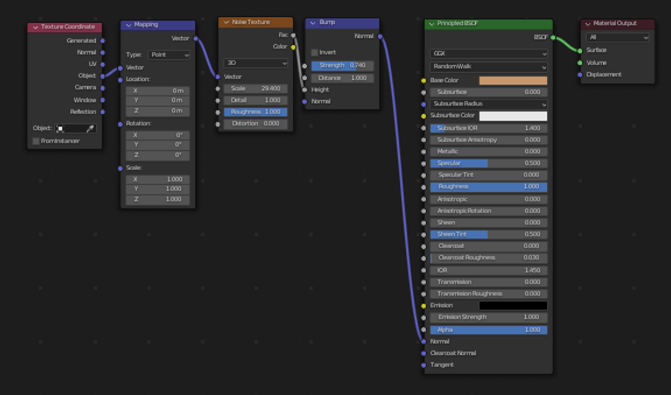
Task: Click the eyedropper icon next to Object field
Action: (90, 128)
